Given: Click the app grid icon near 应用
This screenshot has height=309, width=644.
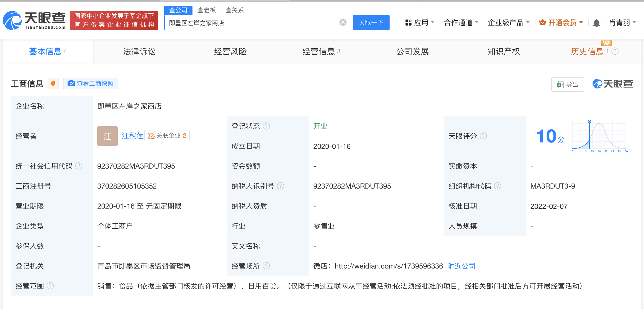Looking at the screenshot, I should [408, 23].
